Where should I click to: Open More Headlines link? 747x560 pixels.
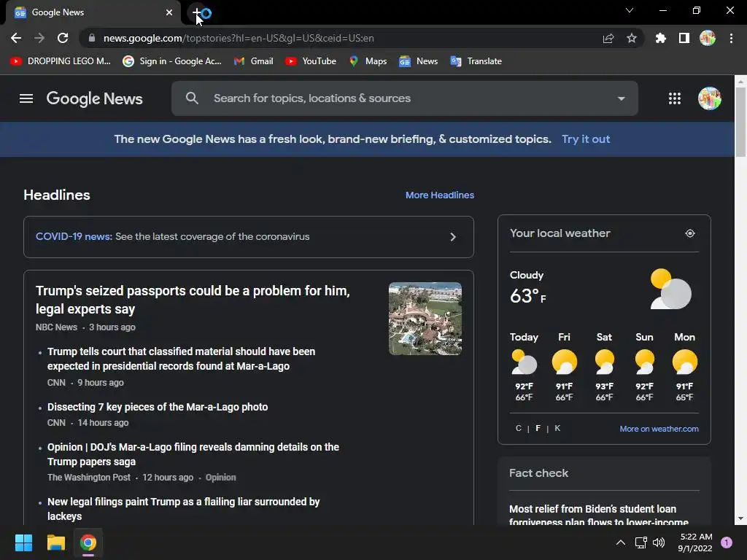click(440, 195)
